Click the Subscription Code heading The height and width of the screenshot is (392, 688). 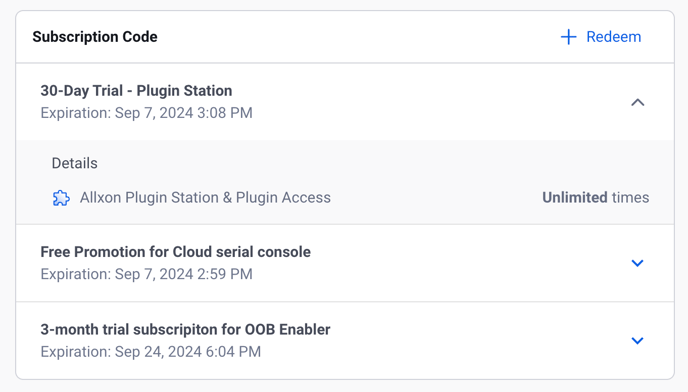[95, 37]
